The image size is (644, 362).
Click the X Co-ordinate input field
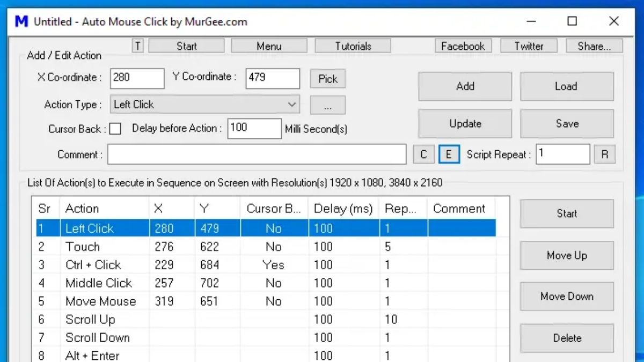click(137, 78)
